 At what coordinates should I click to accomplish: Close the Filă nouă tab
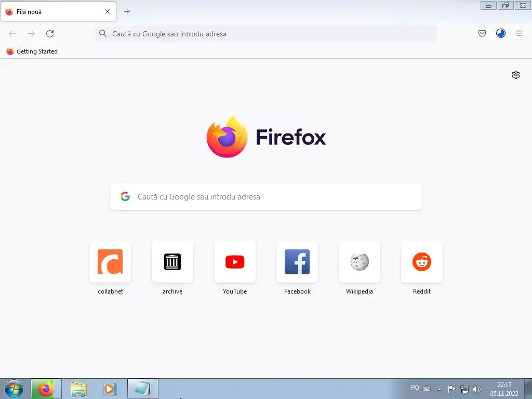pyautogui.click(x=107, y=11)
